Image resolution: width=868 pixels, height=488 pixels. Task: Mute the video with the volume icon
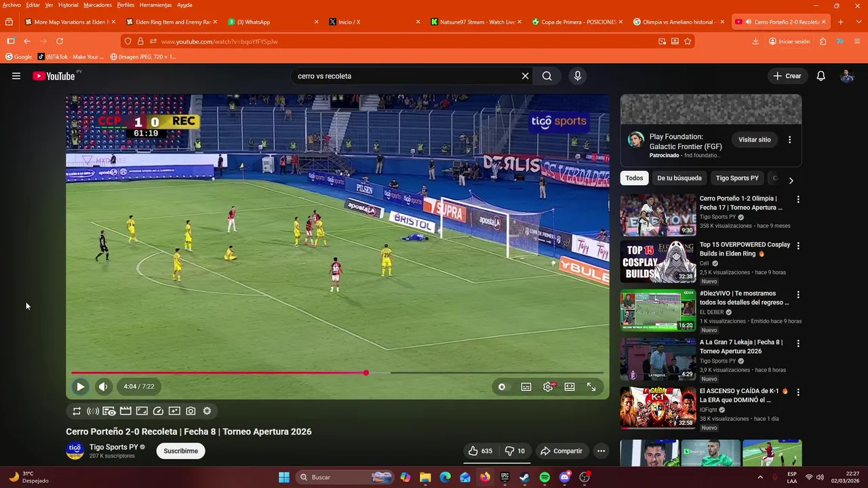tap(103, 386)
